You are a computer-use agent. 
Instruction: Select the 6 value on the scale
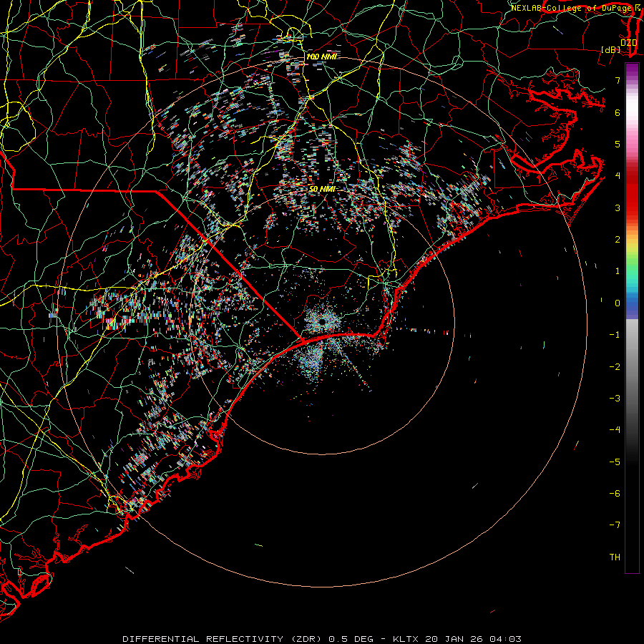pyautogui.click(x=618, y=112)
